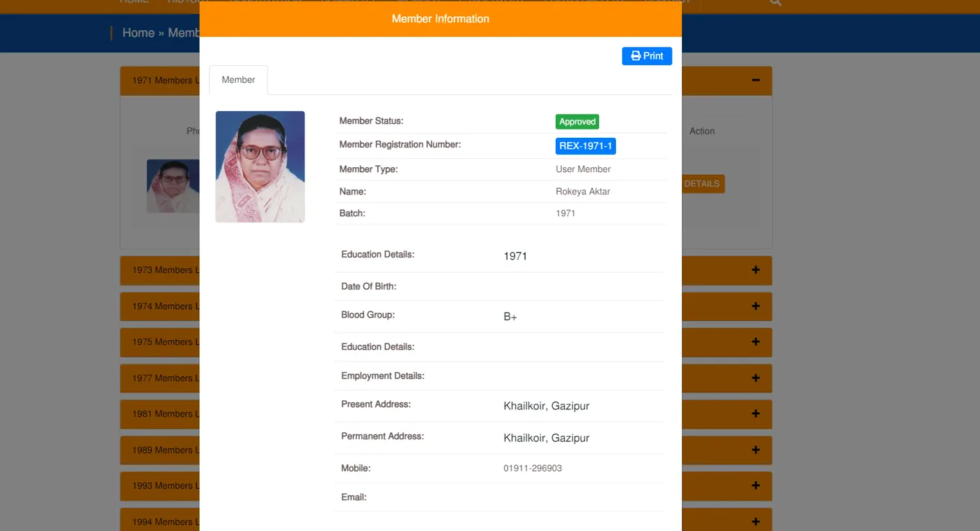Viewport: 980px width, 531px height.
Task: Open Rokeya Aktar's large profile photo
Action: pos(260,167)
